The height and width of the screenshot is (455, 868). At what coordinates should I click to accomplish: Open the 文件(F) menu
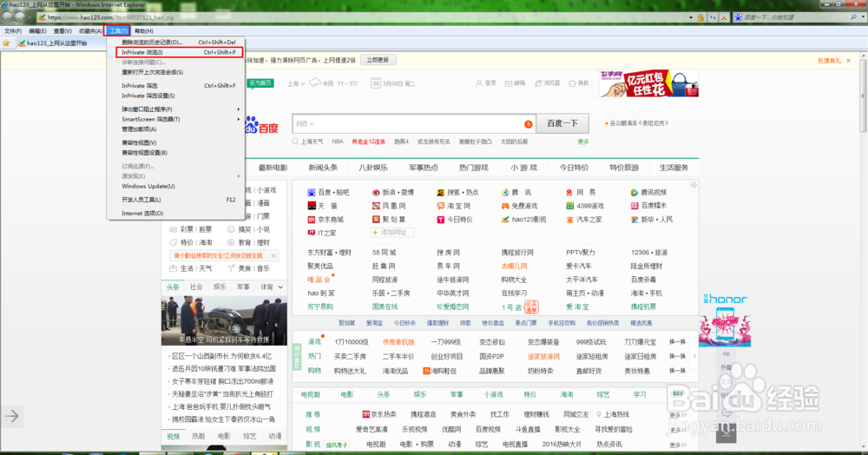point(13,31)
